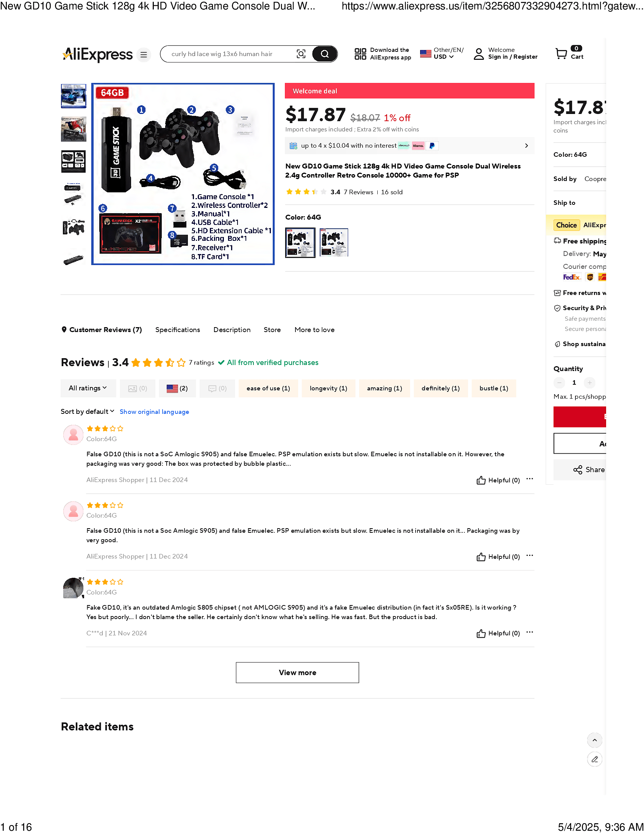Screen dimensions: 644x833
Task: Click the camera image search icon
Action: (301, 54)
